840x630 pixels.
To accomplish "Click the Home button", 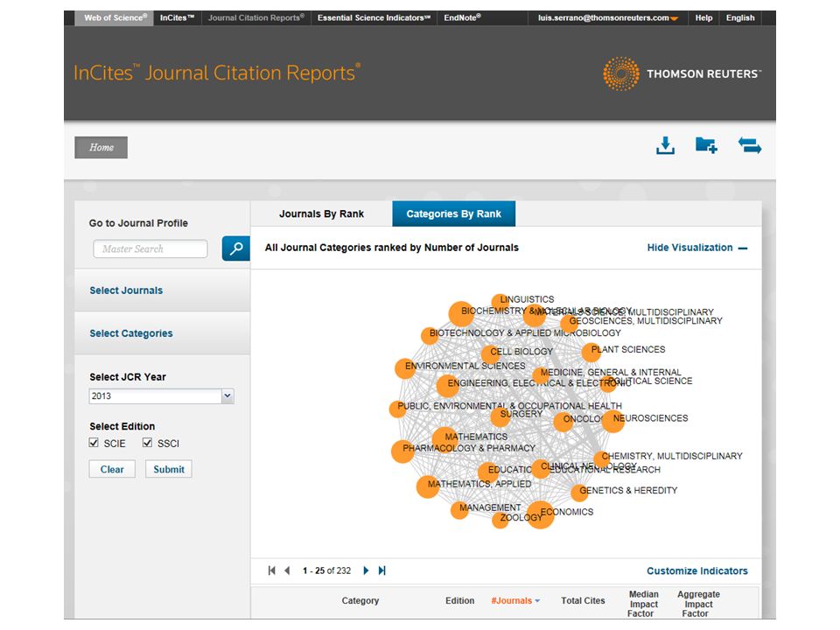I will [x=101, y=147].
